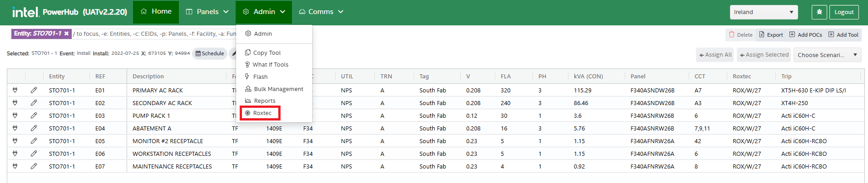Click the pencil edit icon for row E07
The height and width of the screenshot is (183, 868).
point(34,166)
